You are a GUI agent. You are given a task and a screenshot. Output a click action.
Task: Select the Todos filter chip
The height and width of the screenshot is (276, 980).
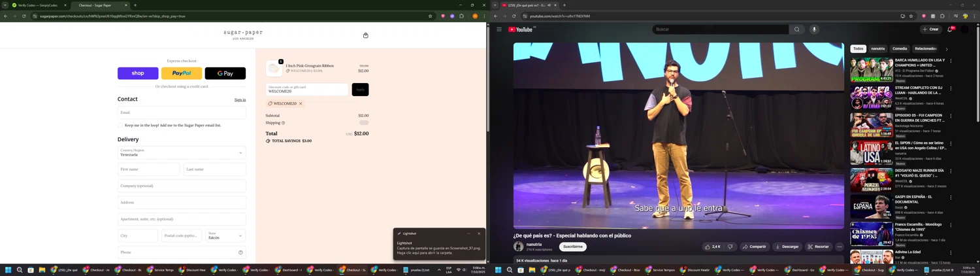click(858, 48)
